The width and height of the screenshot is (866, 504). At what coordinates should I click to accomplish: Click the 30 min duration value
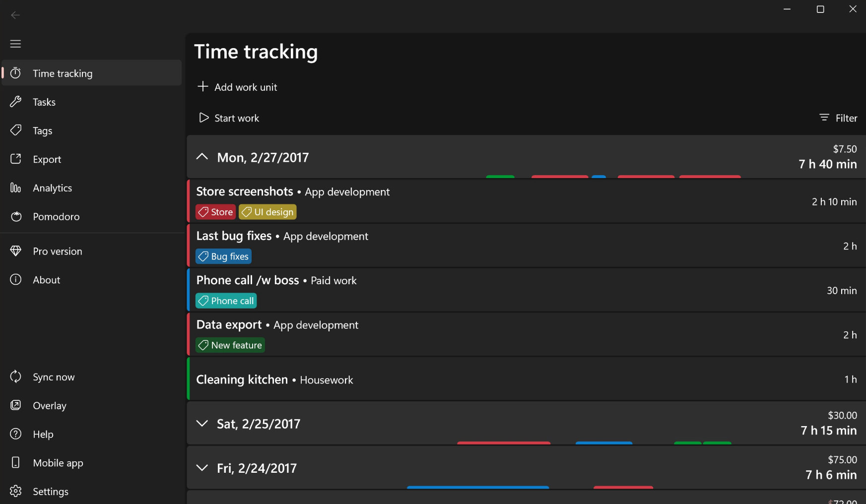pyautogui.click(x=842, y=291)
